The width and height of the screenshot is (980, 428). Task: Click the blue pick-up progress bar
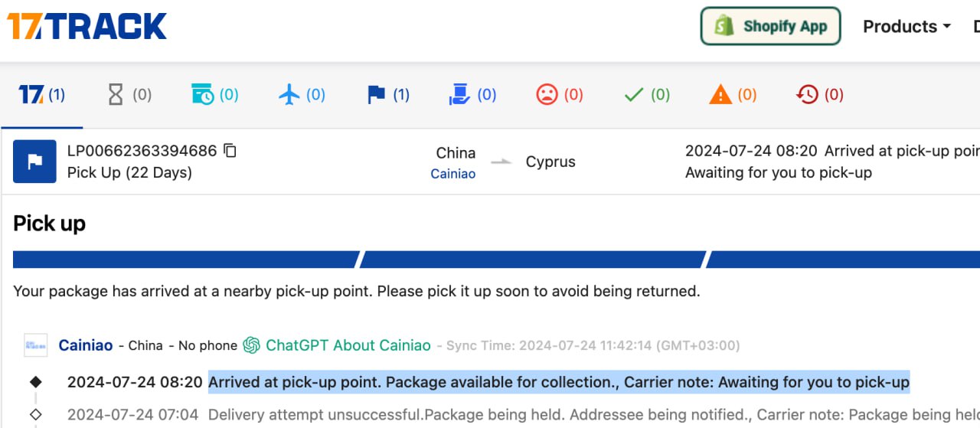(x=496, y=260)
